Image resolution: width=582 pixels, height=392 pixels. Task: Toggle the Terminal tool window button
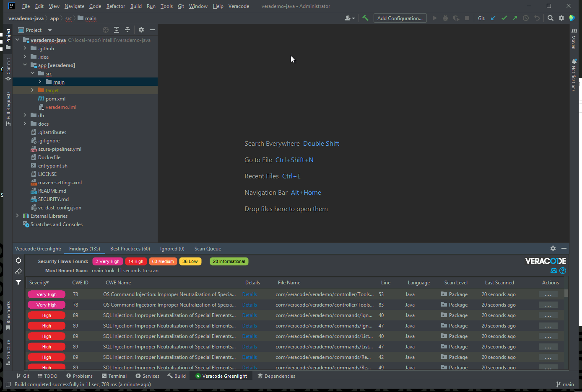click(x=114, y=376)
